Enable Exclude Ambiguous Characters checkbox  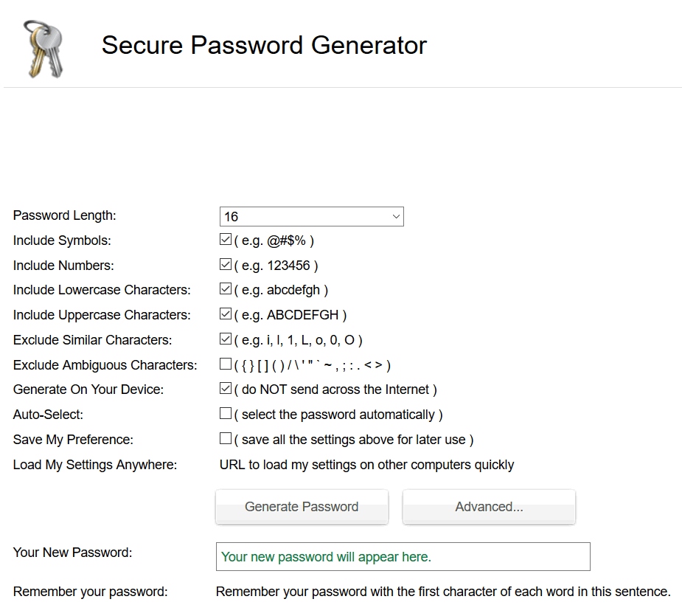coord(226,364)
